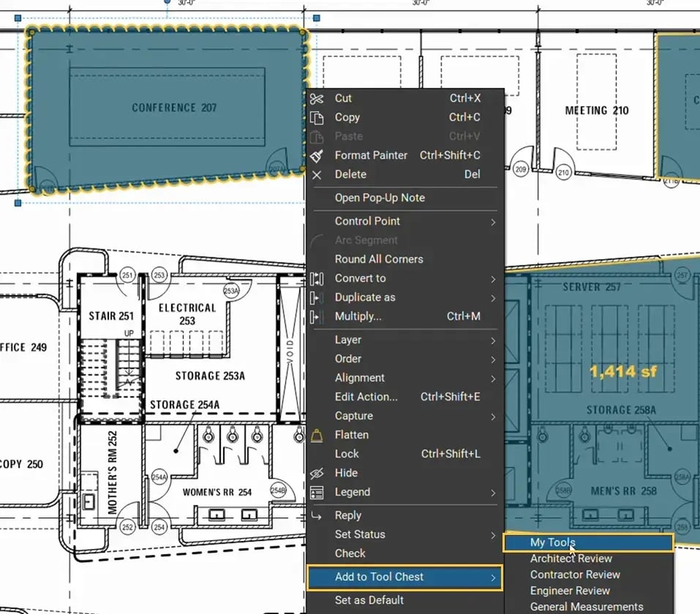Screen dimensions: 700x614
Task: Click the Convert to icon
Action: pos(317,279)
